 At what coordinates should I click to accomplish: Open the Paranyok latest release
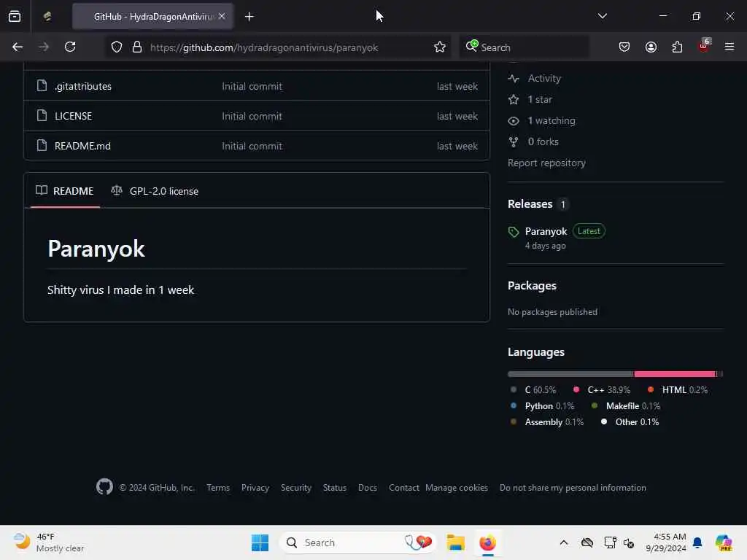tap(546, 231)
